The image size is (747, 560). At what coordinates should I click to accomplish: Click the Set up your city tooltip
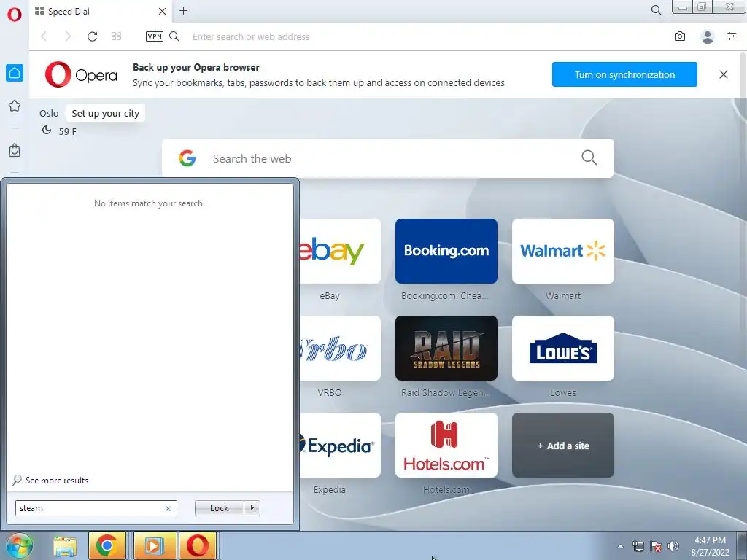coord(105,113)
